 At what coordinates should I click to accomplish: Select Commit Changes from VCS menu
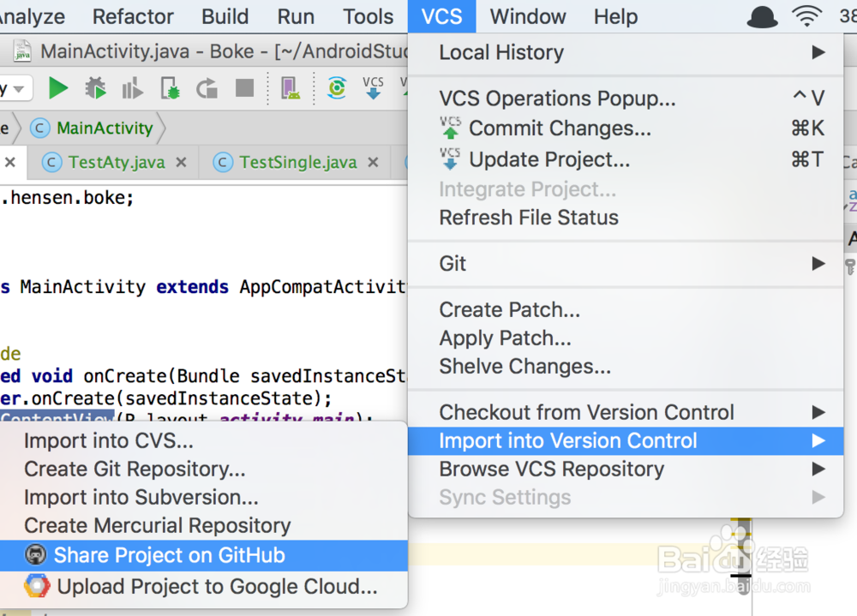click(x=560, y=129)
